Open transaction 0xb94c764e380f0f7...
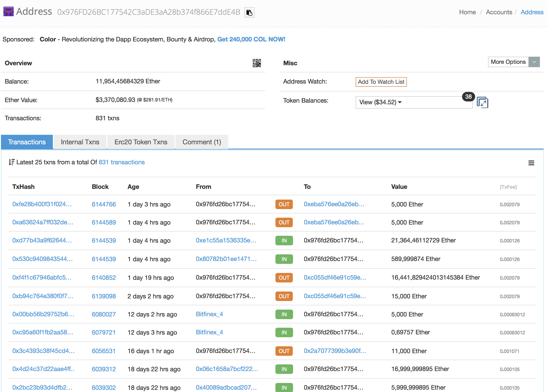The image size is (548, 392). tap(43, 296)
